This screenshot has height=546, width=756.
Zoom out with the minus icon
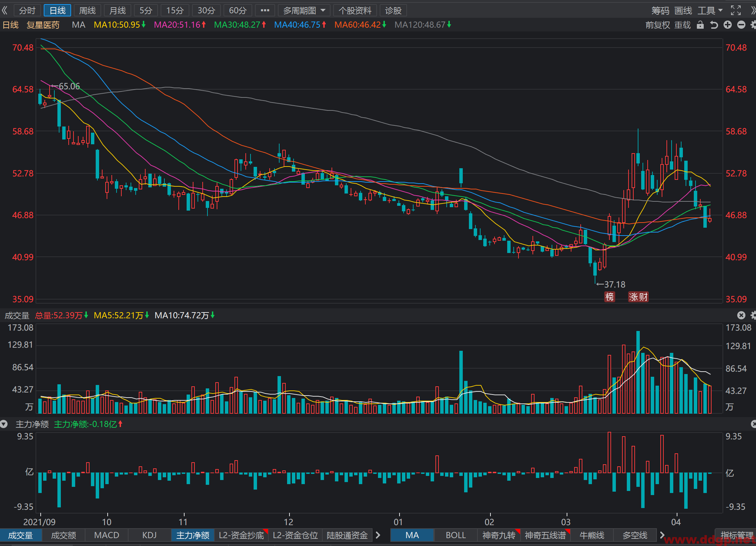tap(741, 25)
